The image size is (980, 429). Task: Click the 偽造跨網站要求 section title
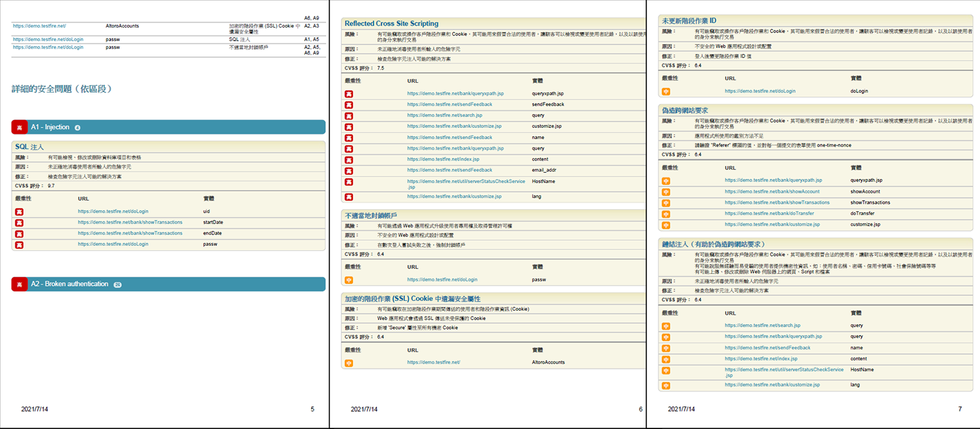pos(685,110)
